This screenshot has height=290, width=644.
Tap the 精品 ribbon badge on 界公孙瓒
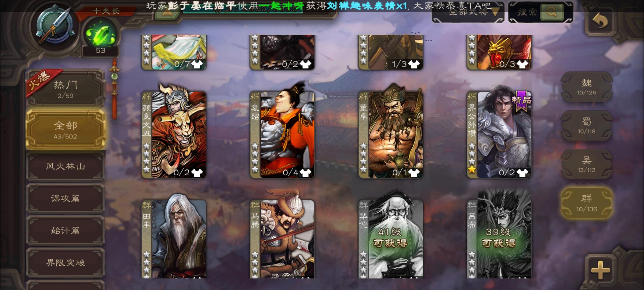521,101
